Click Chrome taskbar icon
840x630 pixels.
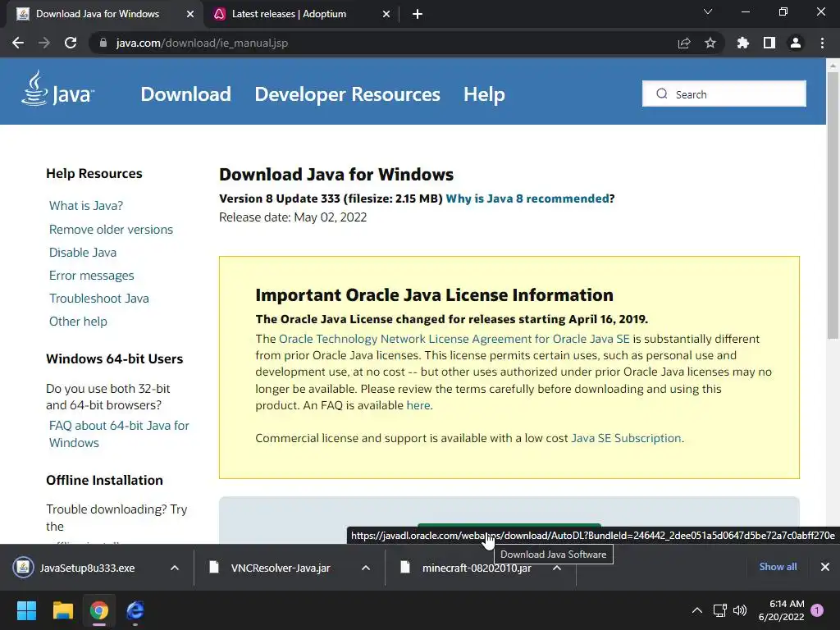point(99,610)
